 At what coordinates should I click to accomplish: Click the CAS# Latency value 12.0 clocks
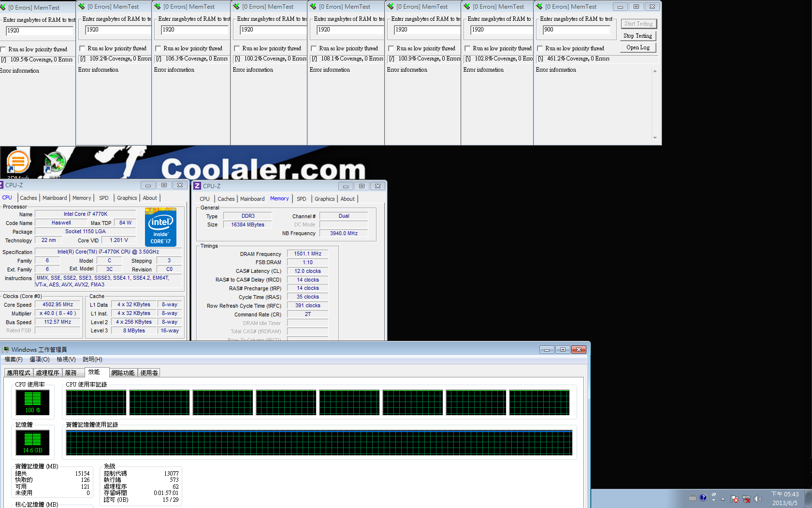pyautogui.click(x=308, y=271)
